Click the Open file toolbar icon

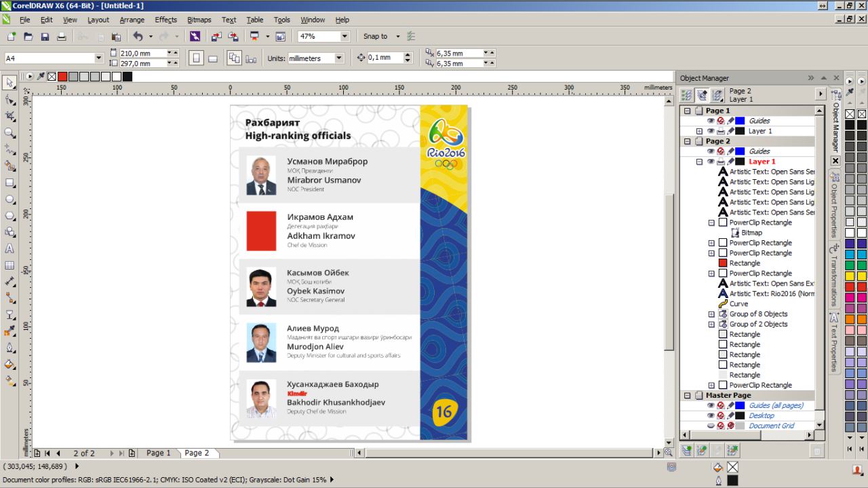(x=28, y=37)
